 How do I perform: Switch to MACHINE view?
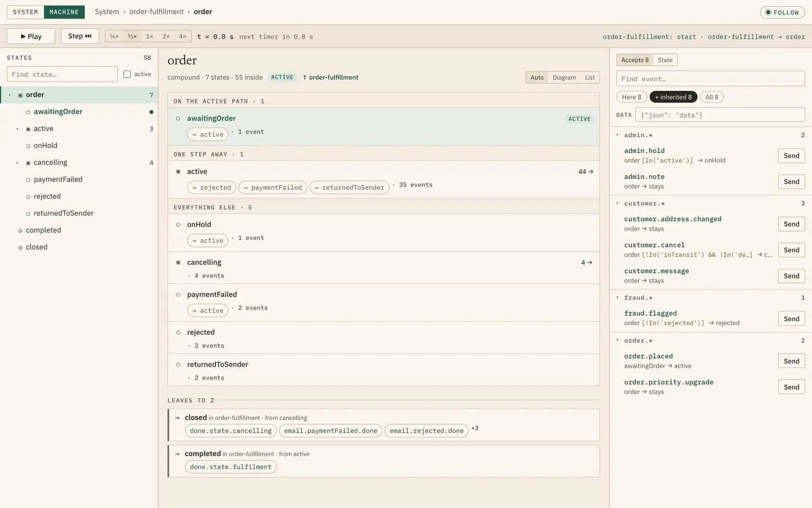click(x=64, y=12)
